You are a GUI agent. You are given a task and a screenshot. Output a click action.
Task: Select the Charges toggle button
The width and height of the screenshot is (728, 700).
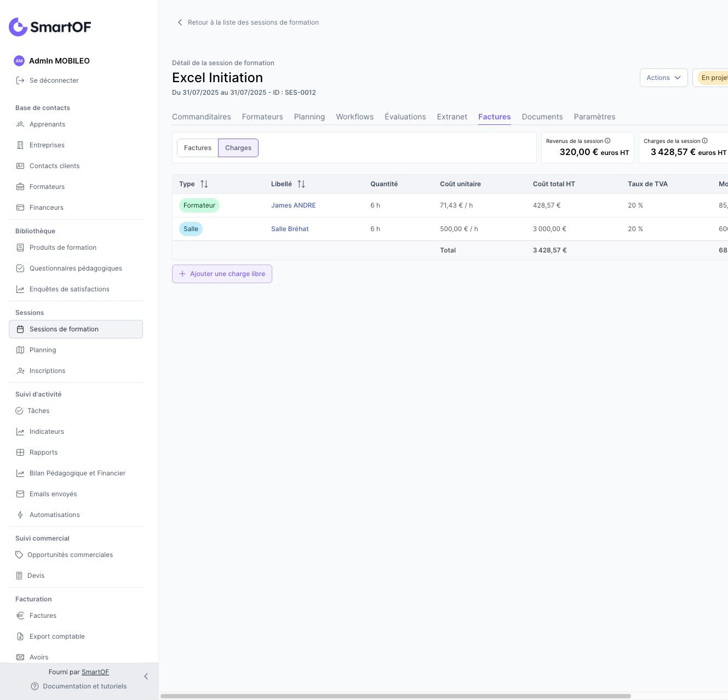[238, 148]
